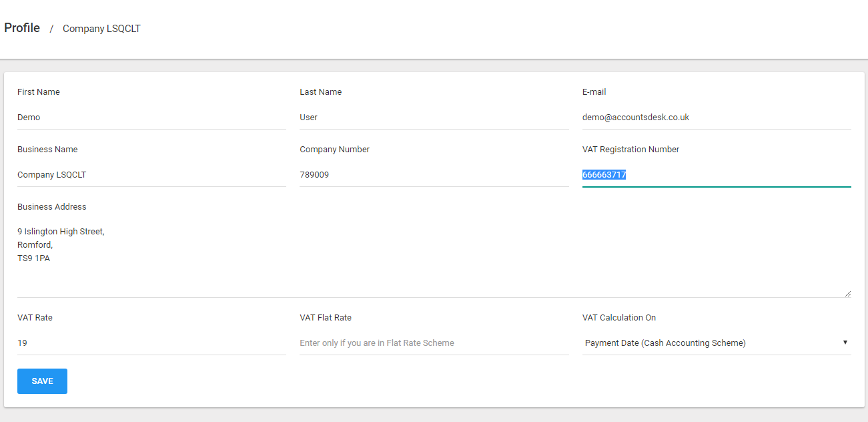This screenshot has height=422, width=868.
Task: Click the E-mail label text
Action: pyautogui.click(x=594, y=92)
